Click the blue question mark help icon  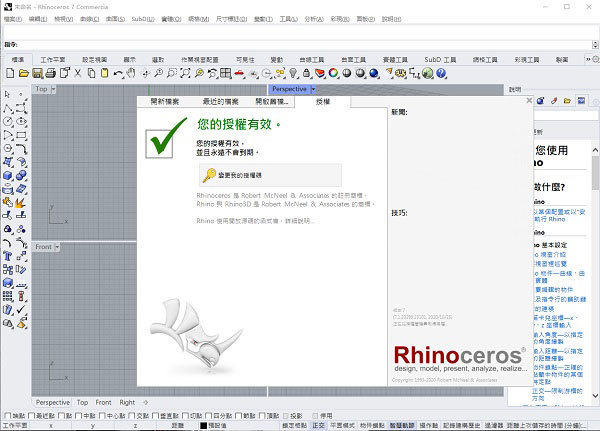coord(441,73)
